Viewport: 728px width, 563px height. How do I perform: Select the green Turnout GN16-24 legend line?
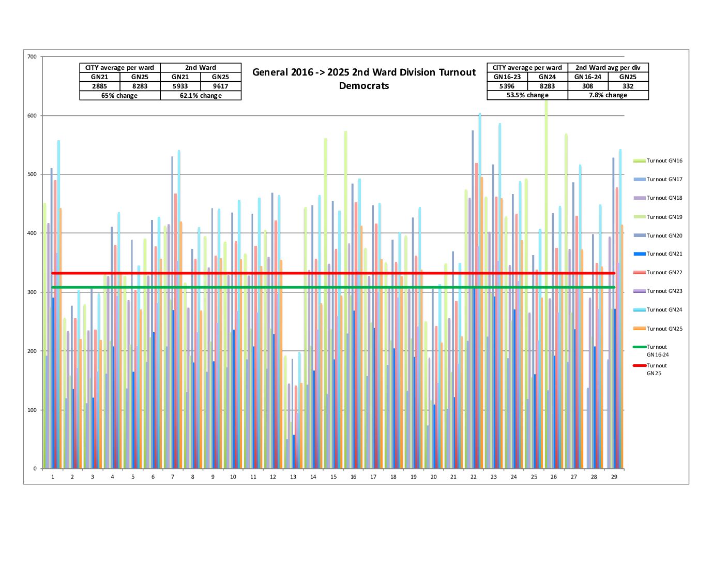639,347
